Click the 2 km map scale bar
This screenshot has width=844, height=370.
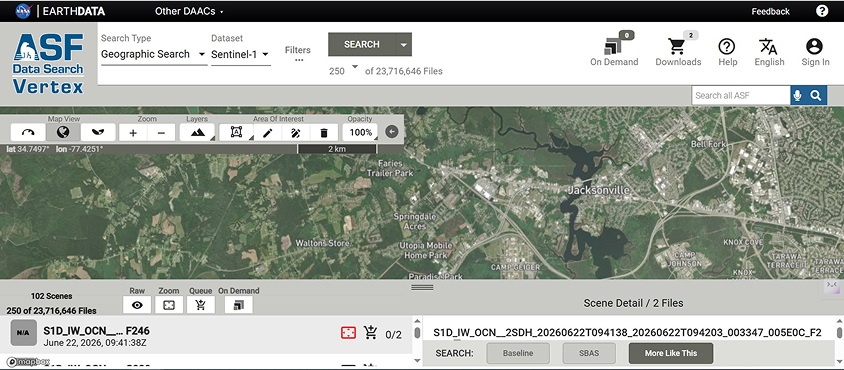point(337,149)
